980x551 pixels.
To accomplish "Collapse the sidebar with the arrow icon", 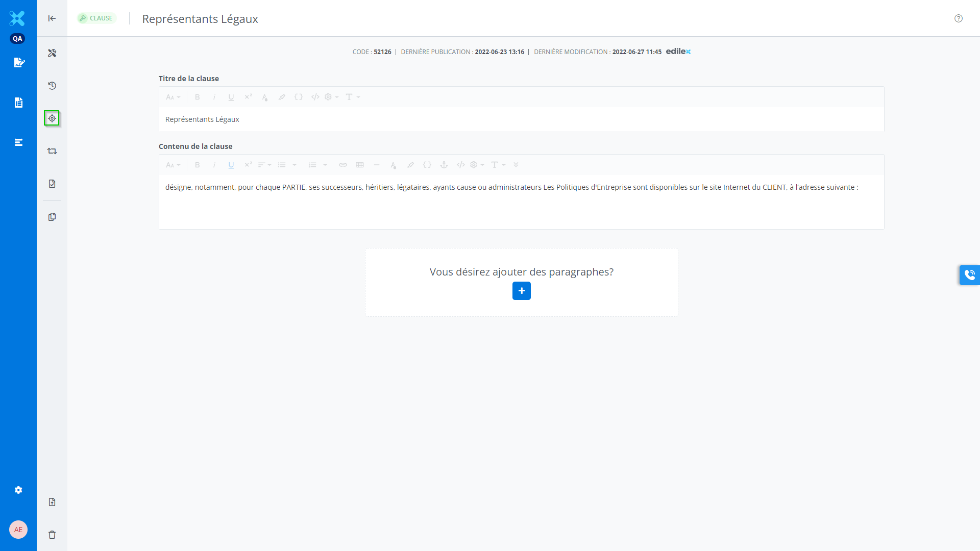I will pyautogui.click(x=52, y=18).
